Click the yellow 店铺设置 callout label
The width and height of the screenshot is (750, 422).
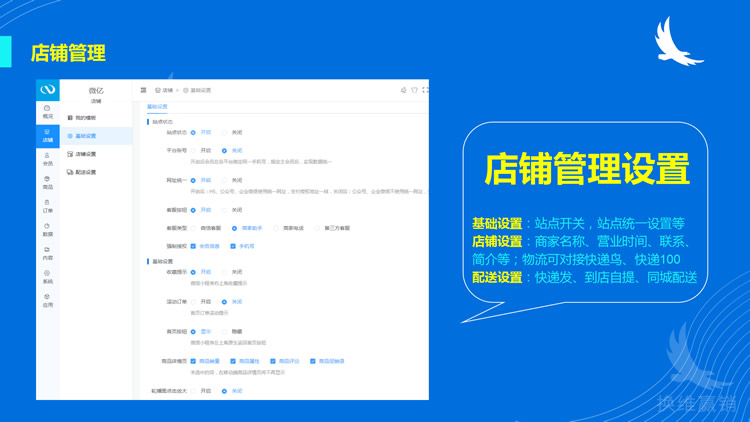tap(497, 241)
